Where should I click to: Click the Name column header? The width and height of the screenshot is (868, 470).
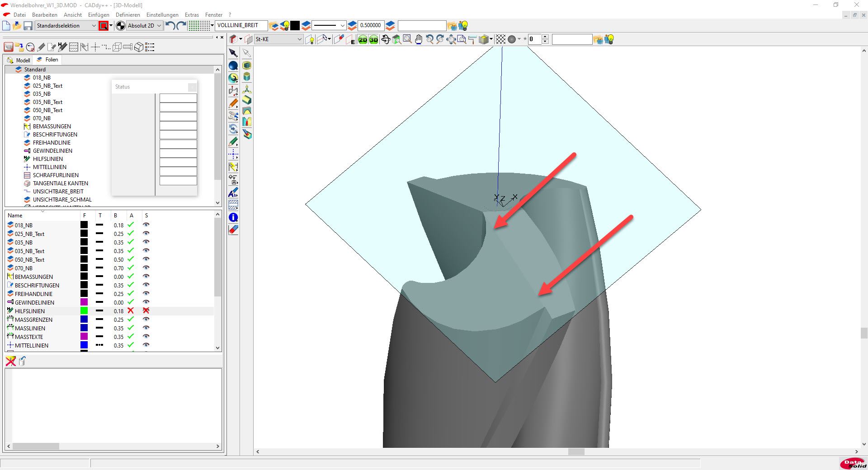[x=15, y=216]
